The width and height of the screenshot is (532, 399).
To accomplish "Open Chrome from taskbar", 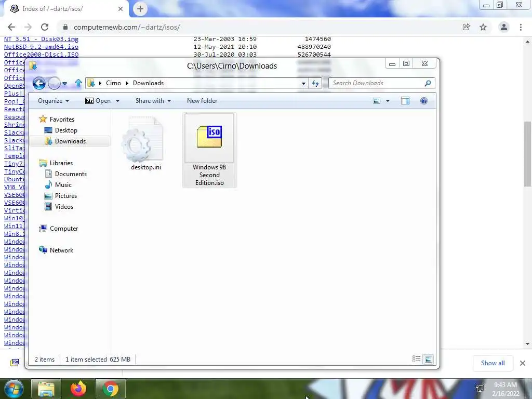I will (x=111, y=389).
